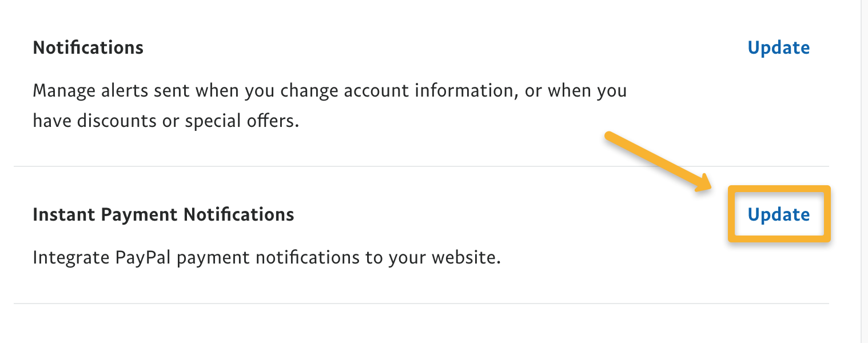
Task: Click the divider line below Notifications section
Action: coord(421,166)
